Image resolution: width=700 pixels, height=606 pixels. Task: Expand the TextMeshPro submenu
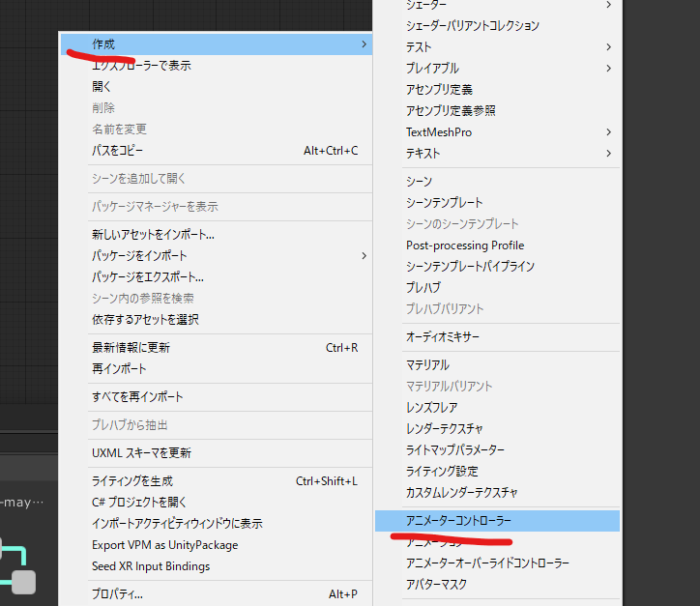tap(439, 132)
